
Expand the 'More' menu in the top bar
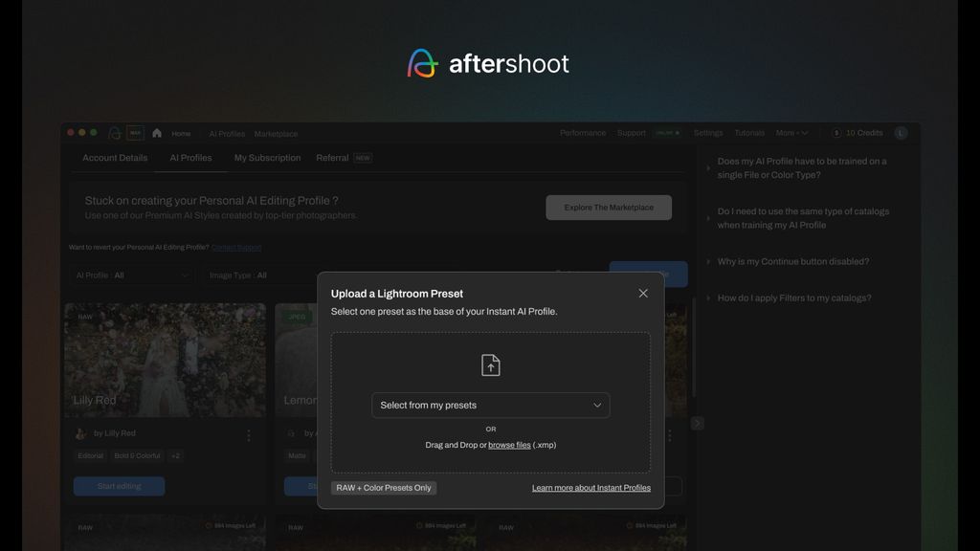pos(791,133)
